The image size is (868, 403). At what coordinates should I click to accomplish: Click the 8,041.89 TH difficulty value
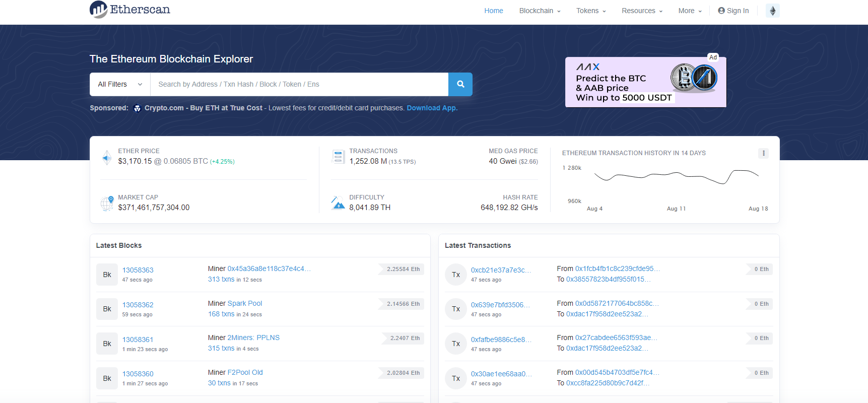[370, 208]
